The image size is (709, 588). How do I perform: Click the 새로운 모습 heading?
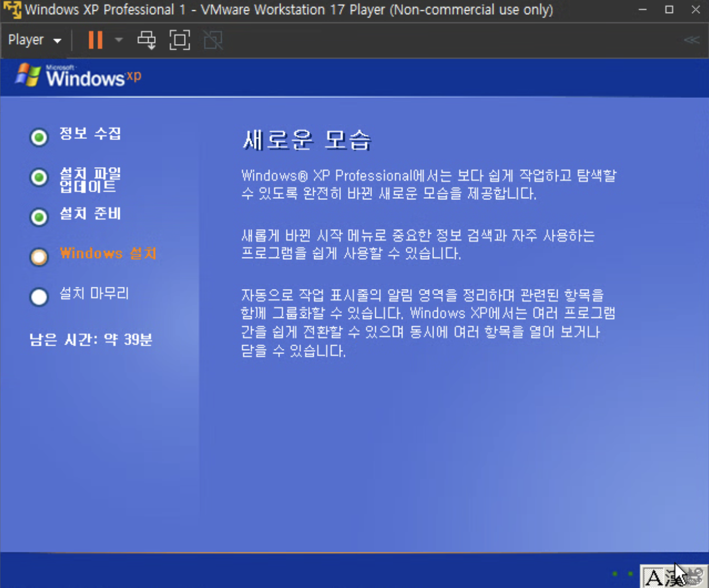click(x=307, y=140)
